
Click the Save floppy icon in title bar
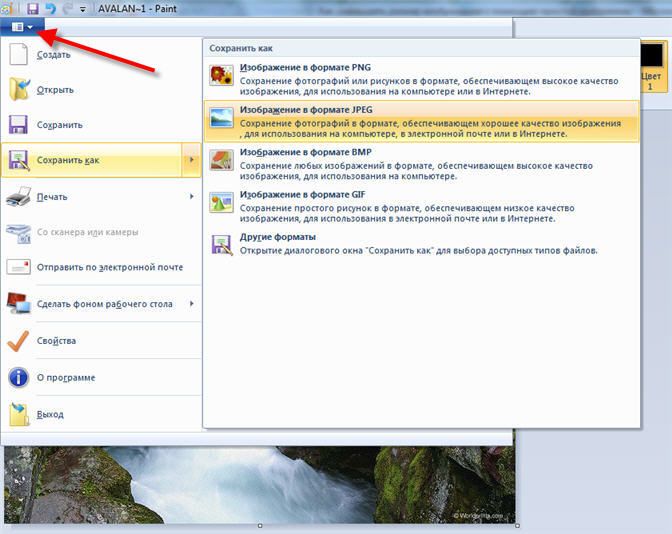point(33,8)
